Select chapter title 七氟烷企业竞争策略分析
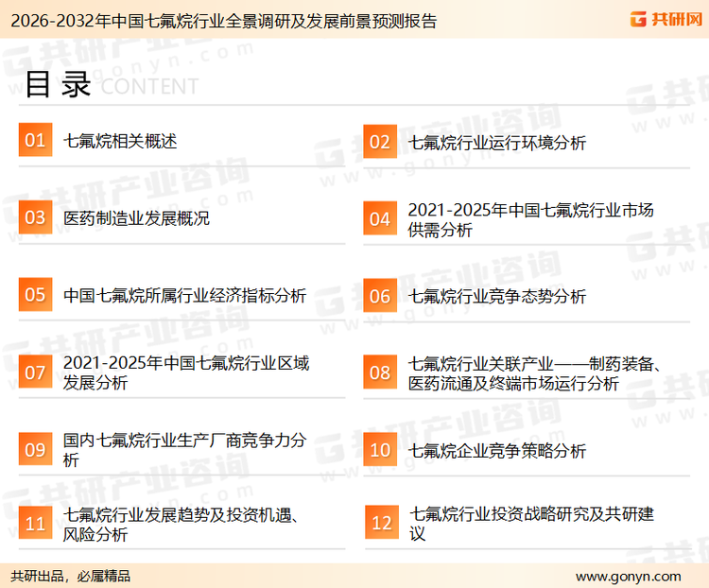The height and width of the screenshot is (588, 709). (497, 451)
